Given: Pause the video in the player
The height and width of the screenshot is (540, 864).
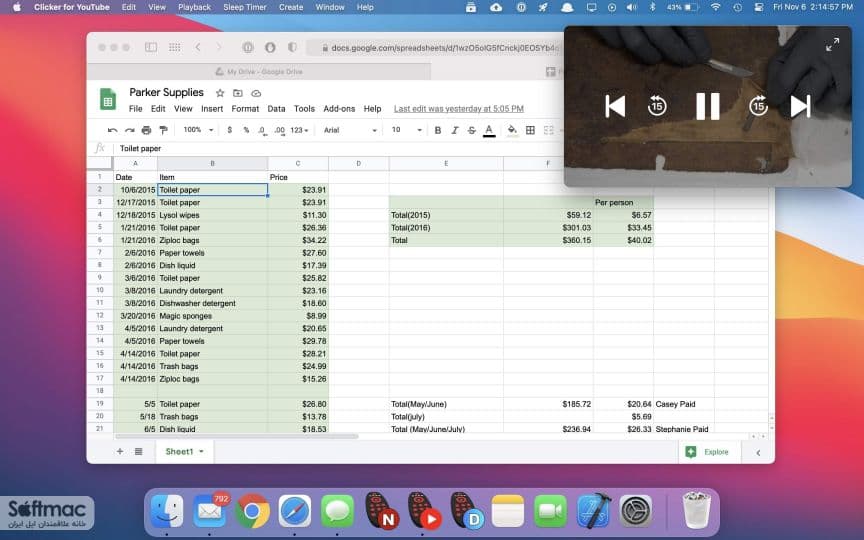Looking at the screenshot, I should click(708, 106).
